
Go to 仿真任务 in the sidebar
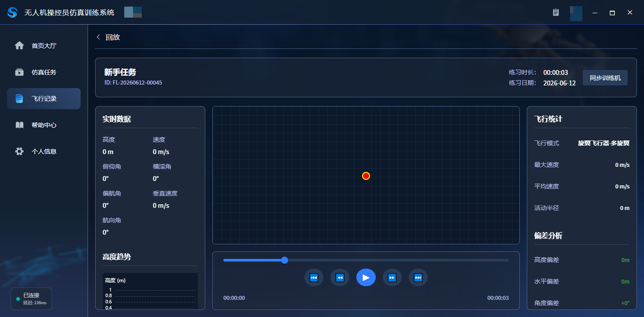coord(44,72)
